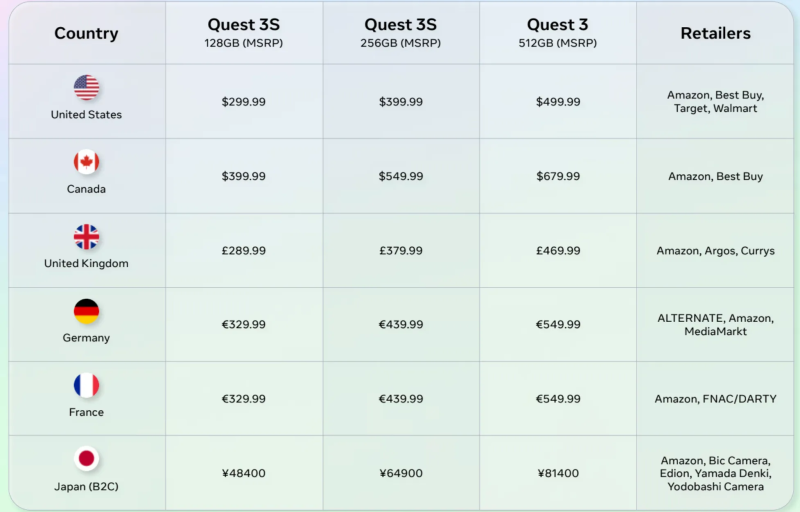The height and width of the screenshot is (512, 800).
Task: Select the Quest 3 512GB column header
Action: point(557,33)
